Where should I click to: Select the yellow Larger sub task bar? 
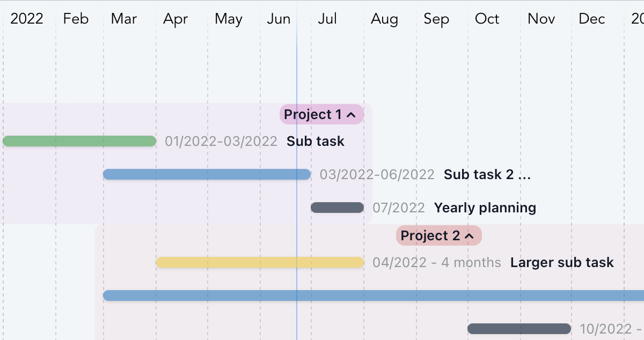260,262
